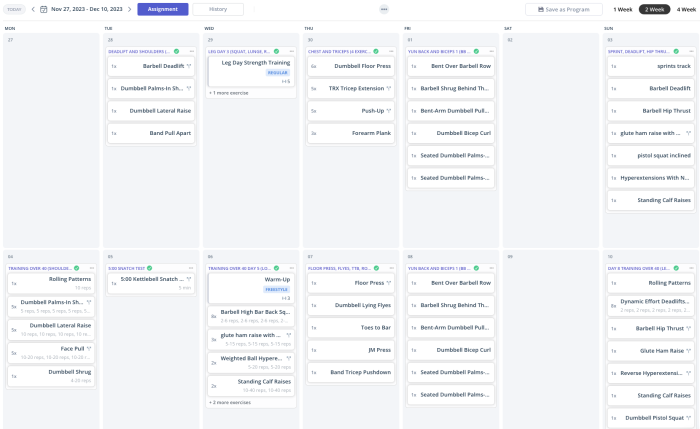Open Deadlift and Shoulders workout title
The image size is (700, 429).
[x=139, y=52]
